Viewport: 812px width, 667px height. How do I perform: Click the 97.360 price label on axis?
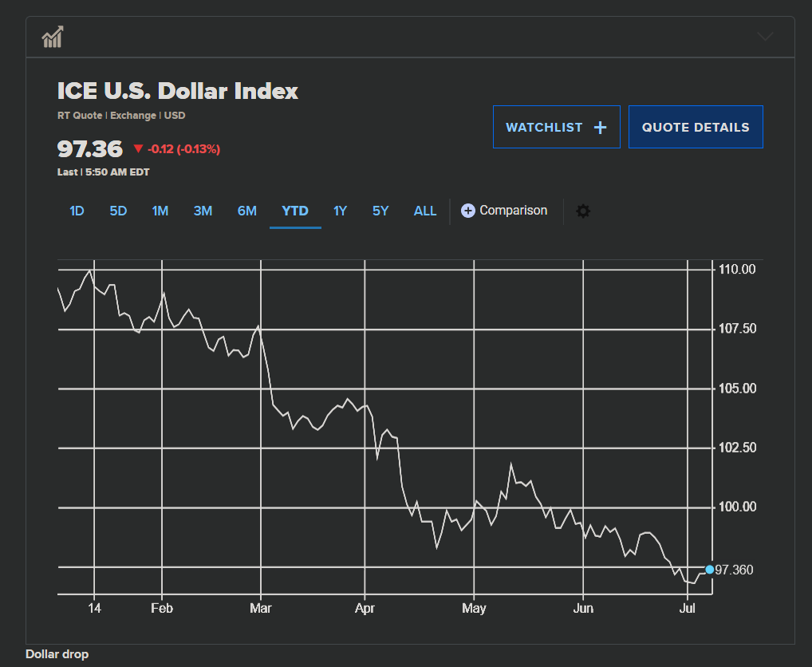[x=735, y=570]
